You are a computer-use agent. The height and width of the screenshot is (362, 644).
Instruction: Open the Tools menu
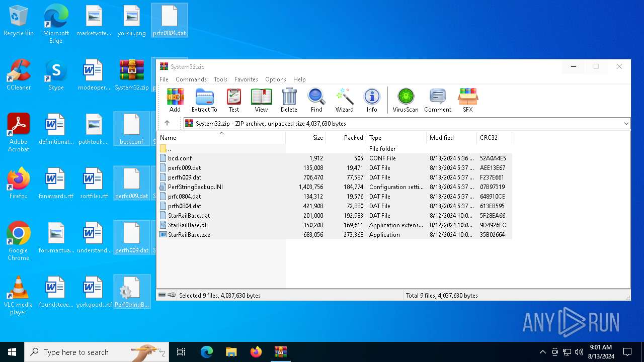point(220,79)
